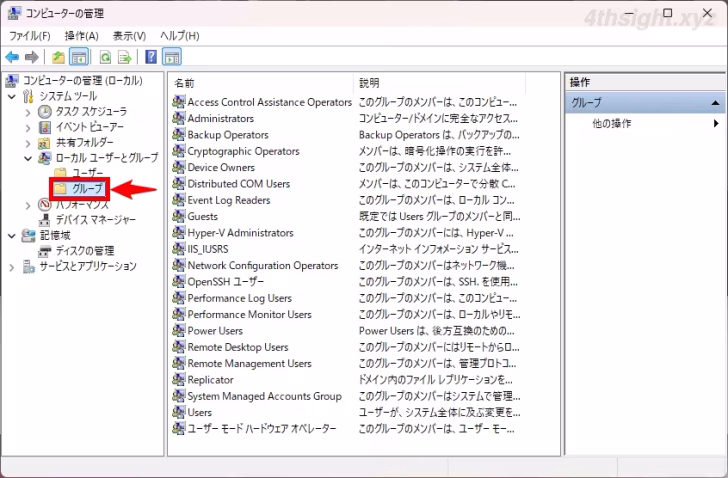Click the Device Owners group icon
Image resolution: width=728 pixels, height=478 pixels.
179,167
